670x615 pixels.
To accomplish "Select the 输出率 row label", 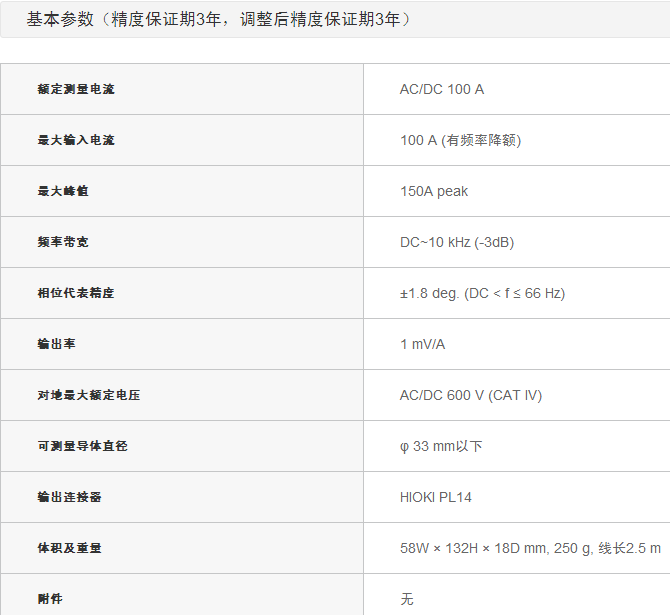I will point(57,344).
